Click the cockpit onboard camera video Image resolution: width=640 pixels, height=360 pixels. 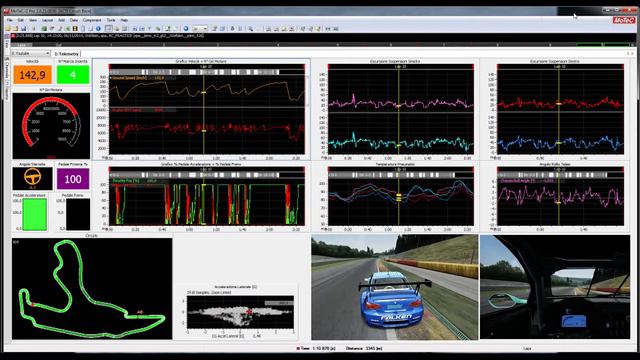pyautogui.click(x=555, y=287)
